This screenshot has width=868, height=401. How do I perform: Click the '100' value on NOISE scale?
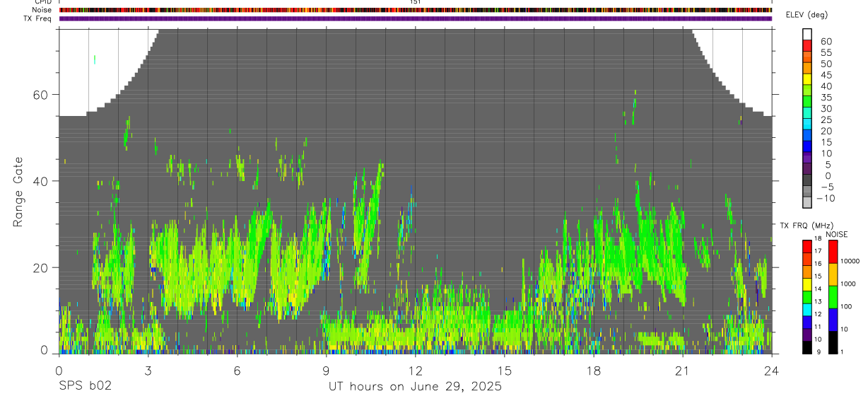click(x=847, y=306)
